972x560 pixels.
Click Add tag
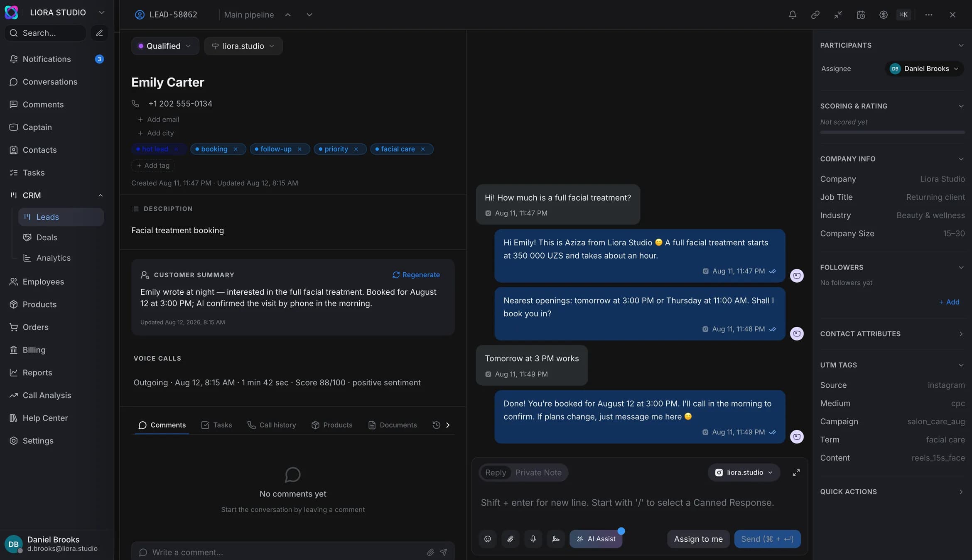point(153,165)
